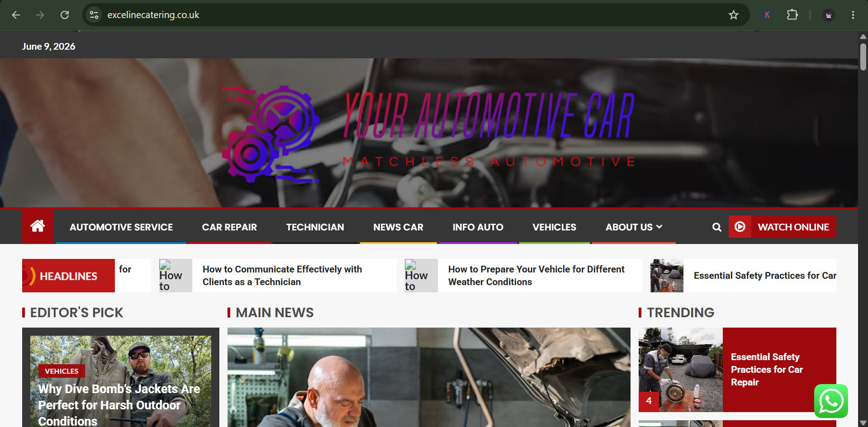
Task: Expand the About Us dropdown menu
Action: click(634, 227)
